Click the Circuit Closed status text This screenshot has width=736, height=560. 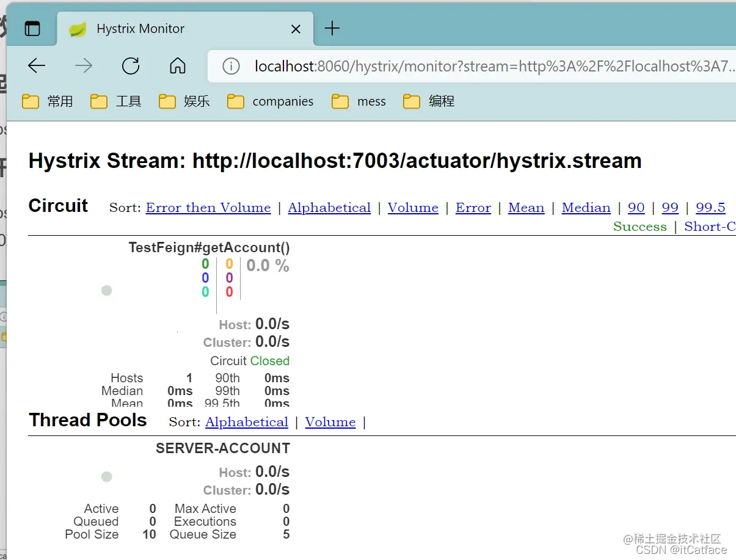(250, 361)
